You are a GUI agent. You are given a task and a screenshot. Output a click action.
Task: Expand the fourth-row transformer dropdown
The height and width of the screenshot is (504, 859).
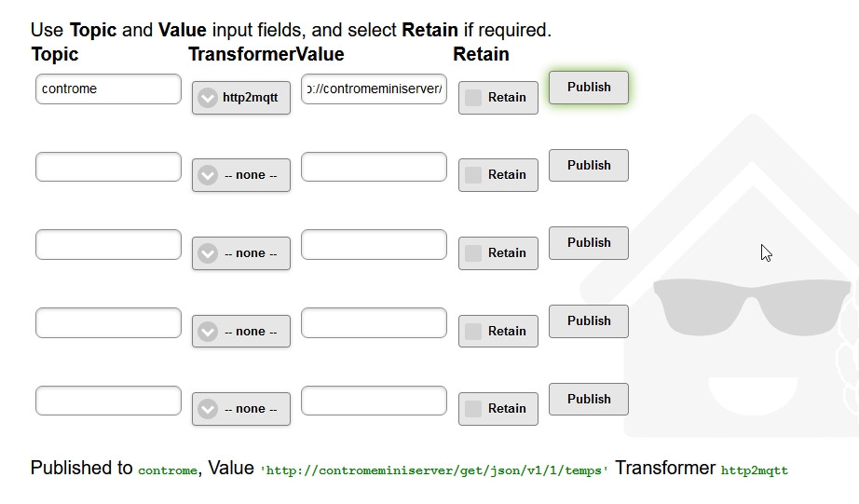coord(241,332)
